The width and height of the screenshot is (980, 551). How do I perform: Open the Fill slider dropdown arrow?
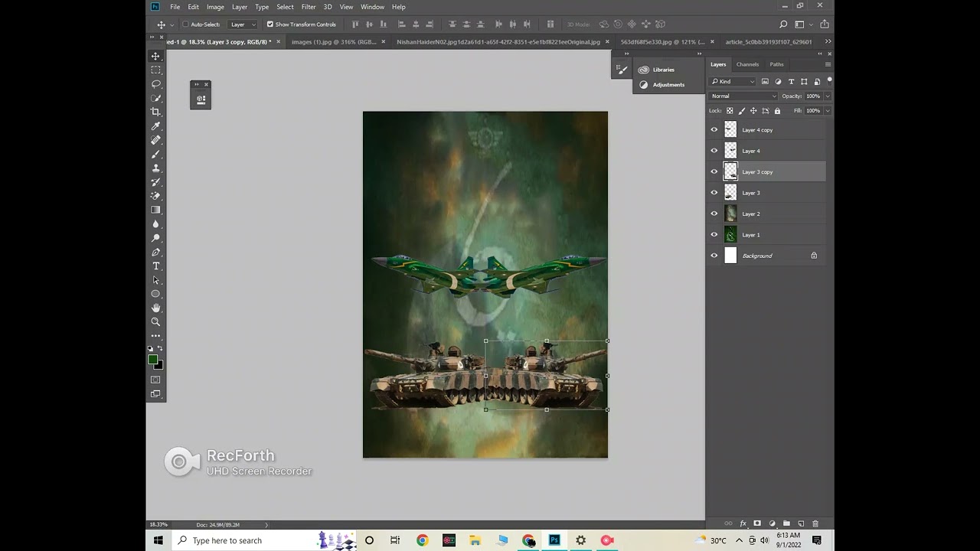pos(828,111)
